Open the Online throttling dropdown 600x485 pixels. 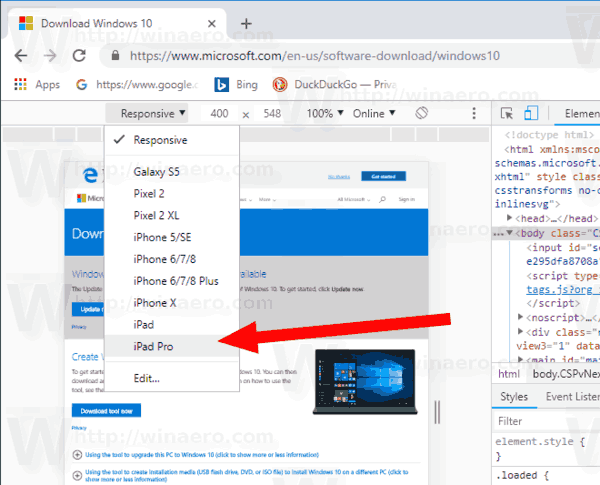coord(374,113)
